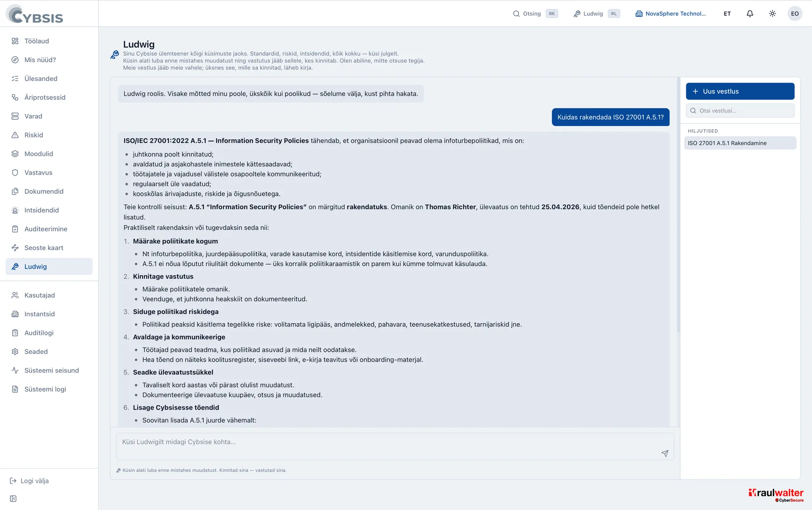Open Seaded menu entry

click(x=49, y=352)
